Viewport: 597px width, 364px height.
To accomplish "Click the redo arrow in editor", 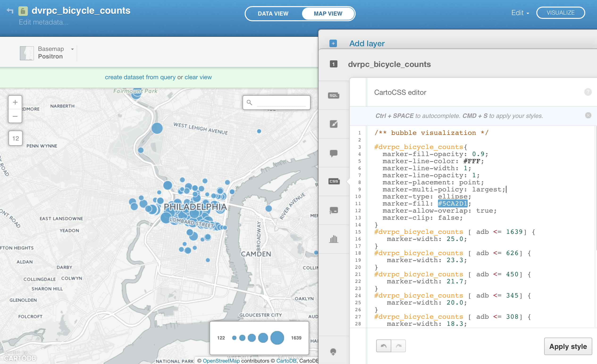I will click(399, 346).
